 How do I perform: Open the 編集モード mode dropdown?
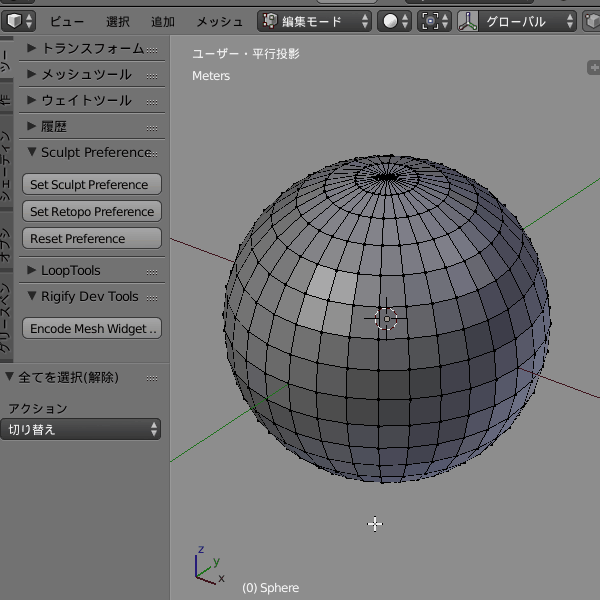coord(315,21)
